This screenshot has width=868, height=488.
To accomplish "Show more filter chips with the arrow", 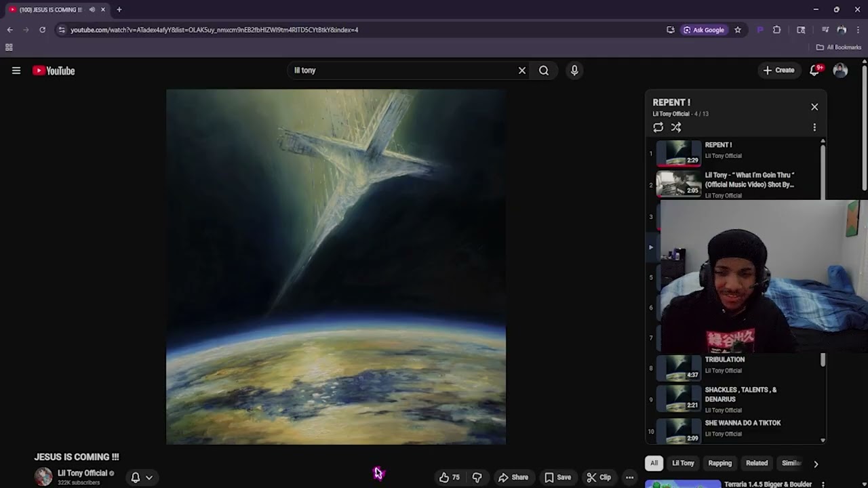I will (816, 464).
